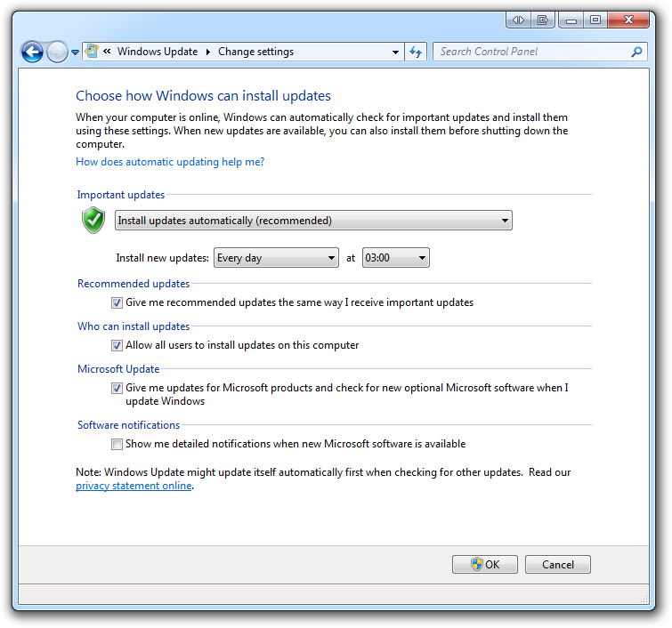This screenshot has width=672, height=628.
Task: Go back using the blue Back arrow
Action: click(32, 52)
